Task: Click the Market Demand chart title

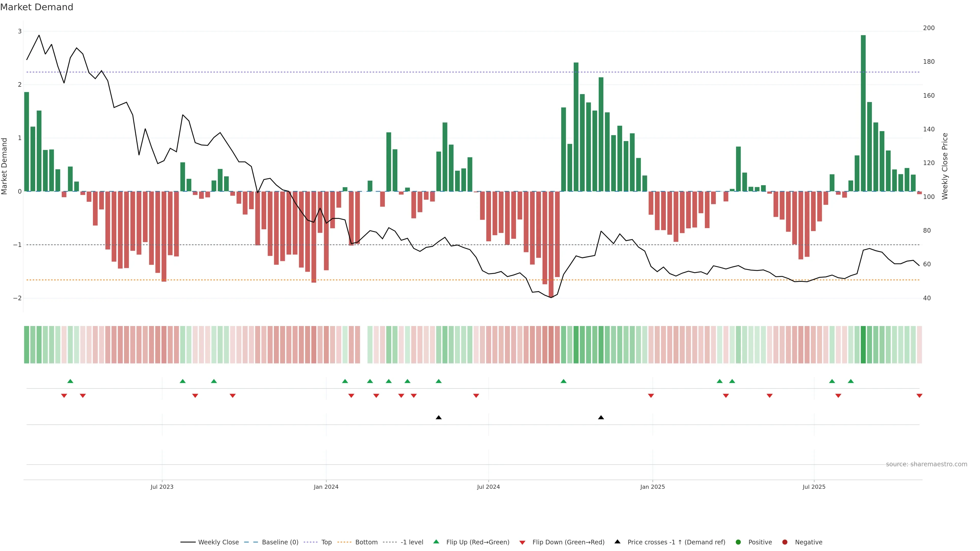Action: coord(36,7)
